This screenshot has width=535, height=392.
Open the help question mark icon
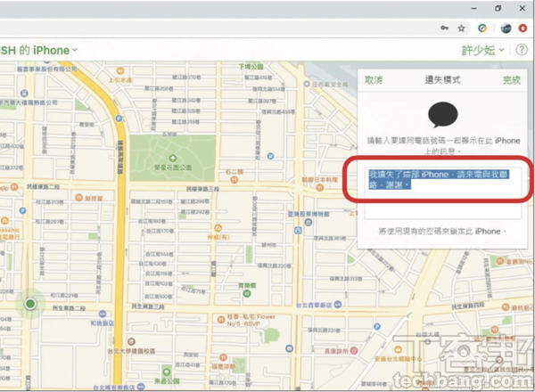(x=522, y=50)
